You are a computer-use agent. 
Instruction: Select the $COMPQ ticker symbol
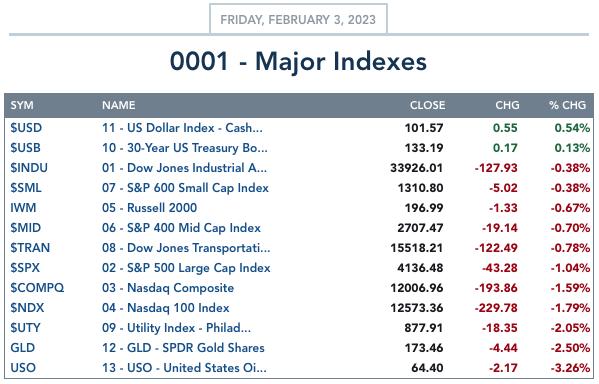pos(37,288)
